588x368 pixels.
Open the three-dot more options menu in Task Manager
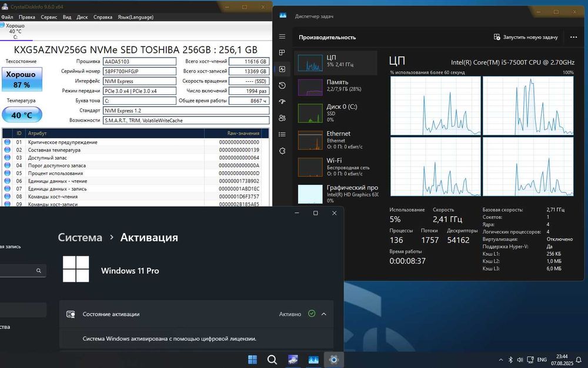(x=573, y=37)
